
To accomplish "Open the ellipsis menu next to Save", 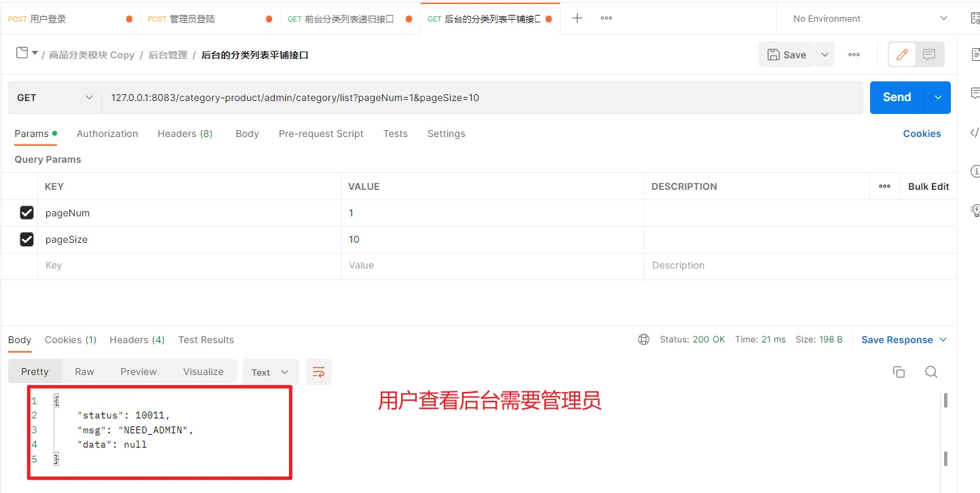I will [854, 55].
